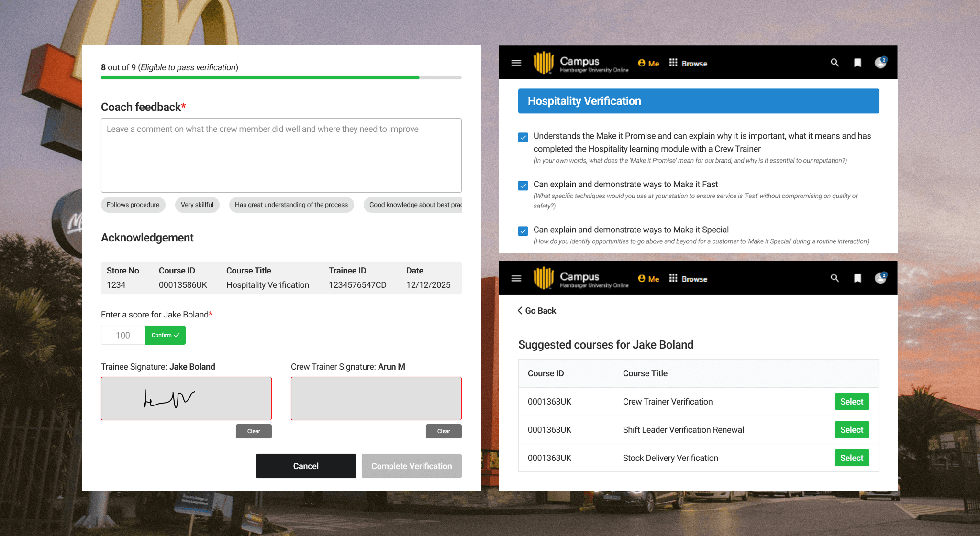Add the 'Very skillful' feedback chip
The image size is (980, 536).
coord(197,205)
